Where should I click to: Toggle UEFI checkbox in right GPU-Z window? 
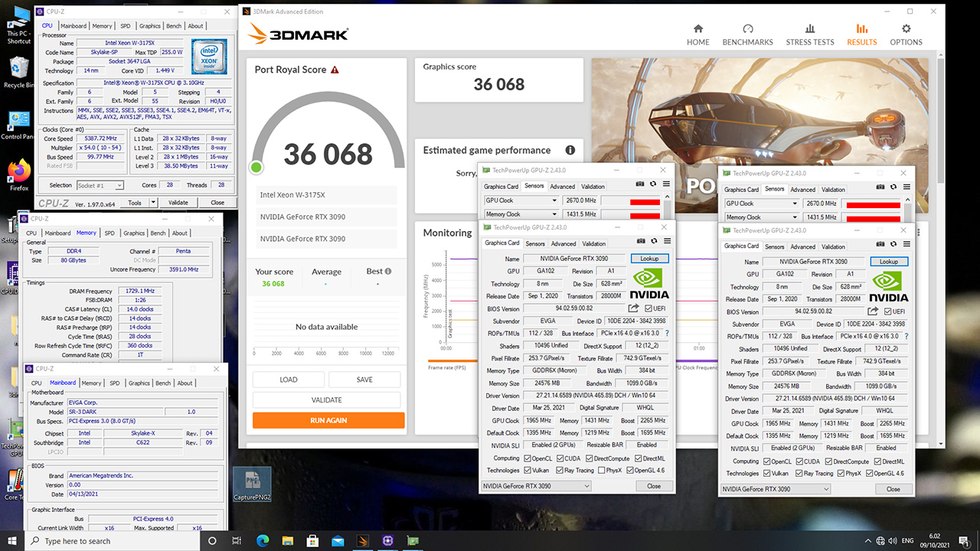pyautogui.click(x=888, y=311)
